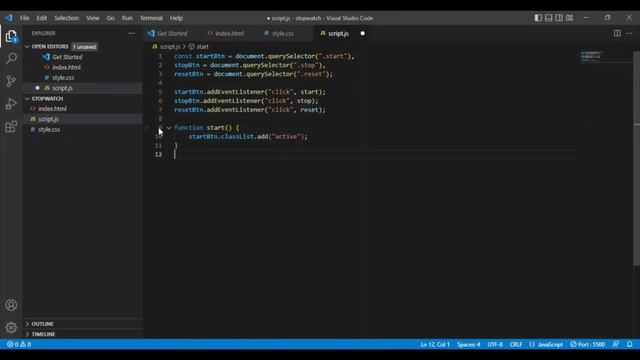640x360 pixels.
Task: Toggle the Secondary Side Bar layout icon
Action: [559, 18]
